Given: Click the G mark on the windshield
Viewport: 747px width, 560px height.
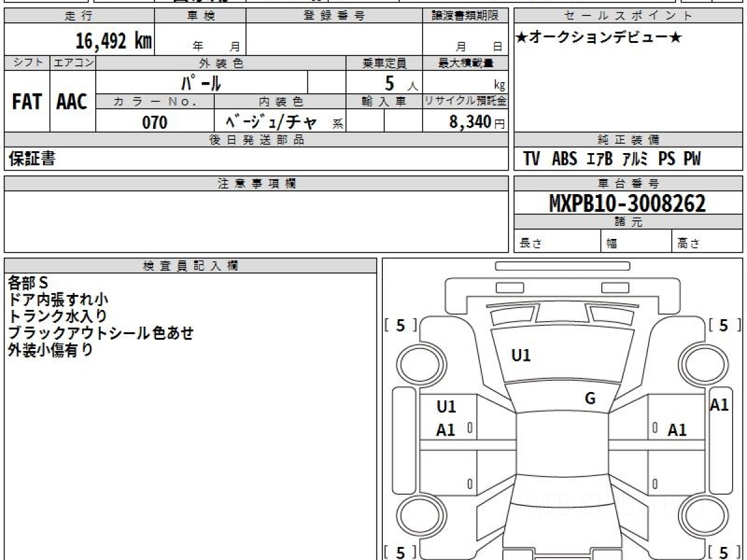Looking at the screenshot, I should click(x=590, y=399).
